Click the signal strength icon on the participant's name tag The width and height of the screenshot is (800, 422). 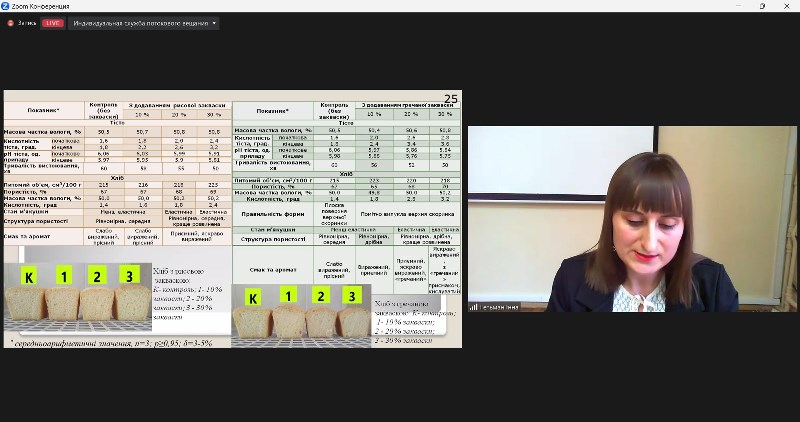click(x=473, y=307)
